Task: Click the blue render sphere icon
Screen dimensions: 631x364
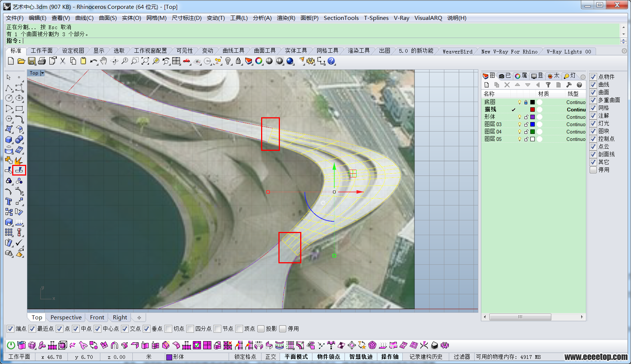Action: (x=290, y=61)
